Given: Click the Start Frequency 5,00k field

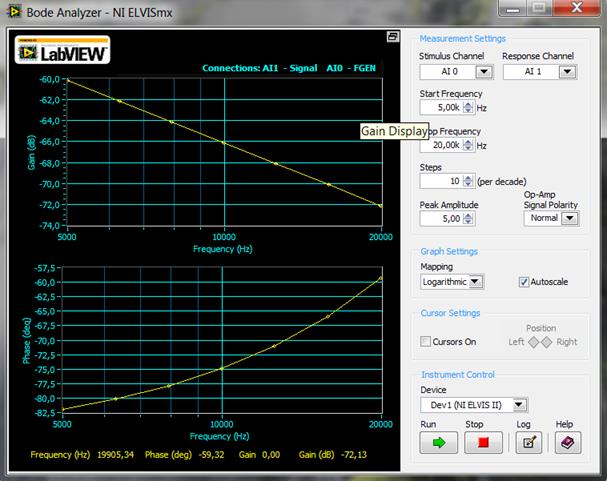Looking at the screenshot, I should pyautogui.click(x=441, y=107).
